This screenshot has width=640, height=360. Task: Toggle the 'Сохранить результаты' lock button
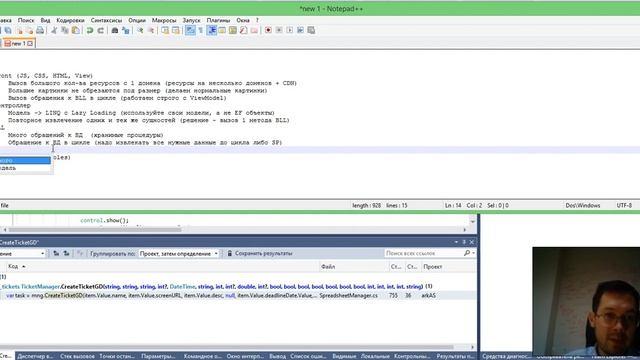tap(260, 253)
